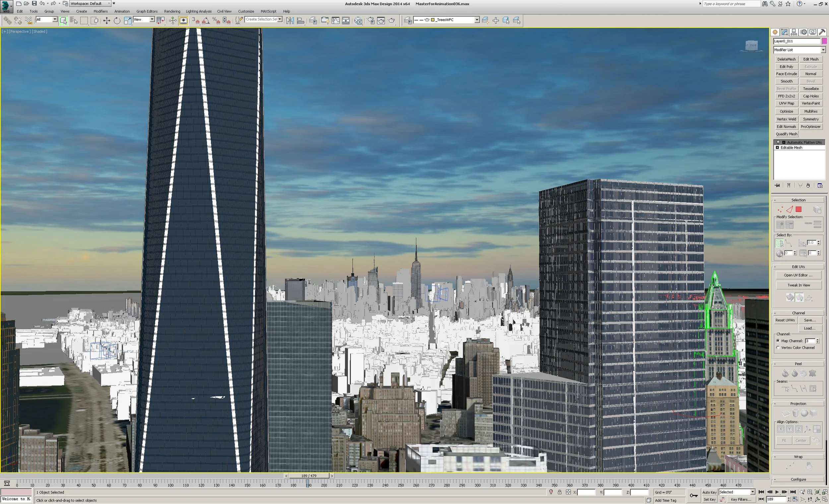This screenshot has width=829, height=504.
Task: Click the Unlink Selection tool
Action: pyautogui.click(x=18, y=21)
